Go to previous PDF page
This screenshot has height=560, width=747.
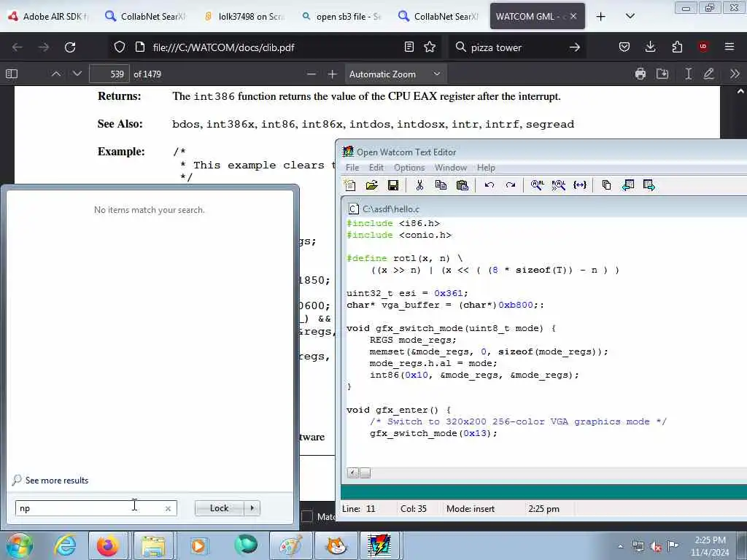tap(55, 74)
